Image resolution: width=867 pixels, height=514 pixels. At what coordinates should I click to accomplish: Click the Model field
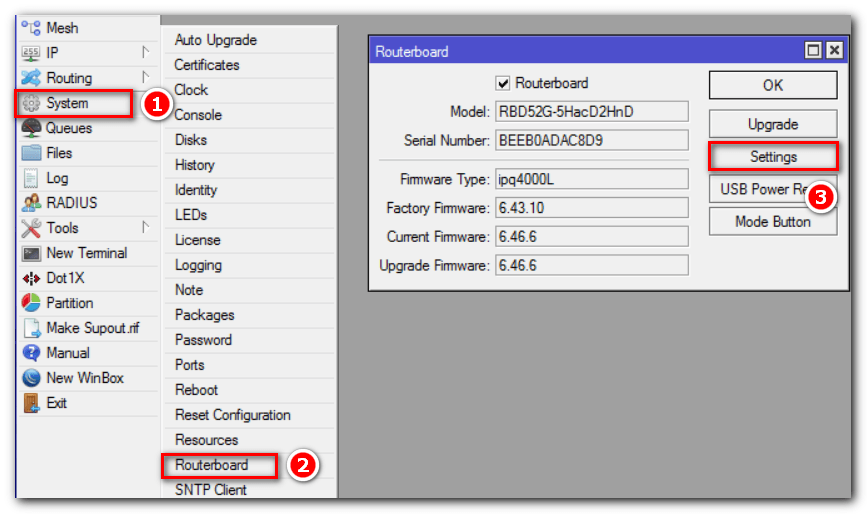coord(592,112)
